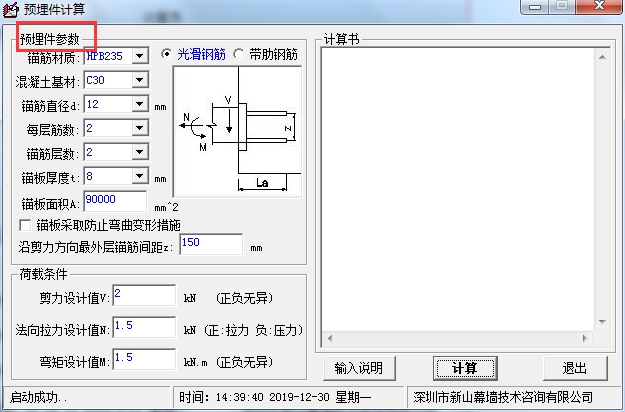The image size is (625, 412).
Task: Select 光滑钢筋 radio button
Action: (167, 54)
